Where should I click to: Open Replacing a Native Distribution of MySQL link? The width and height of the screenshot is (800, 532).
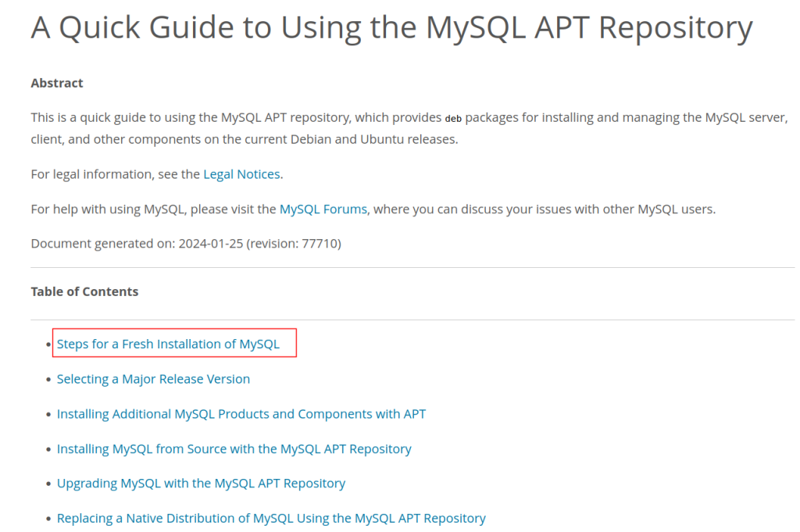click(x=271, y=518)
